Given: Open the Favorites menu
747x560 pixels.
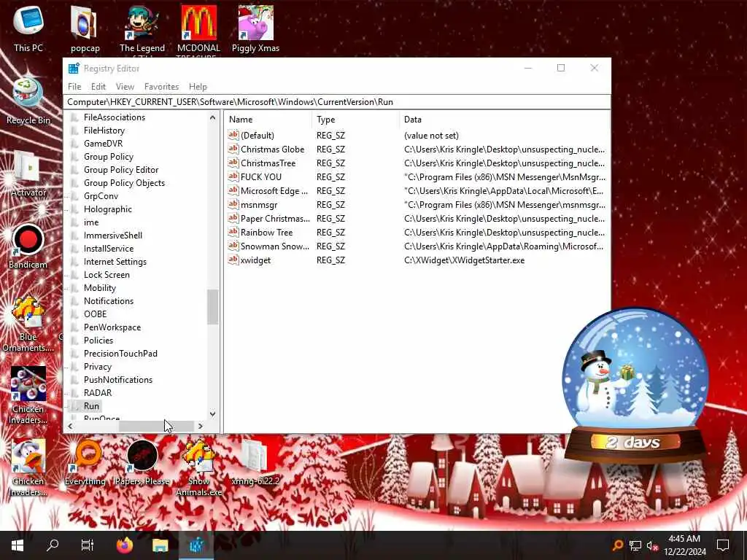Looking at the screenshot, I should click(x=161, y=87).
